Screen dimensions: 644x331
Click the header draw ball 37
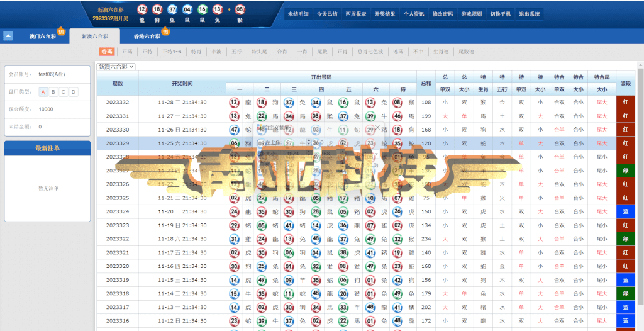(172, 9)
